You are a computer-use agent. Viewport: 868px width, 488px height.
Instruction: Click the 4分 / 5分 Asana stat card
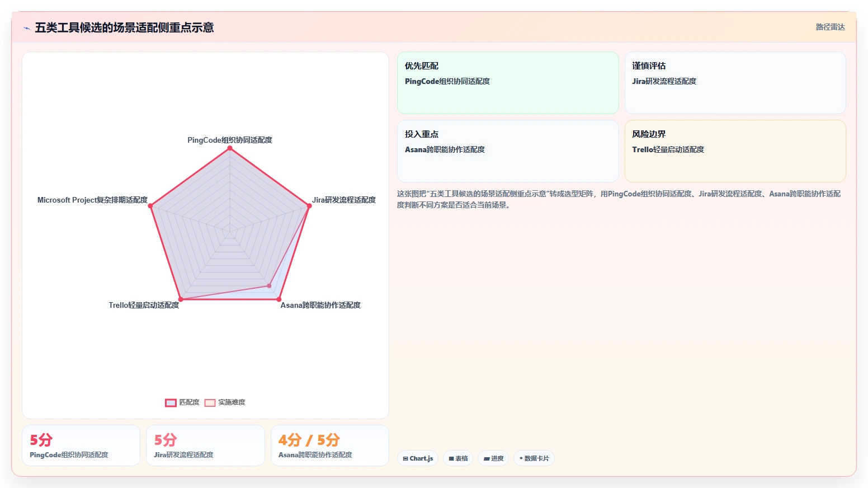tap(330, 445)
